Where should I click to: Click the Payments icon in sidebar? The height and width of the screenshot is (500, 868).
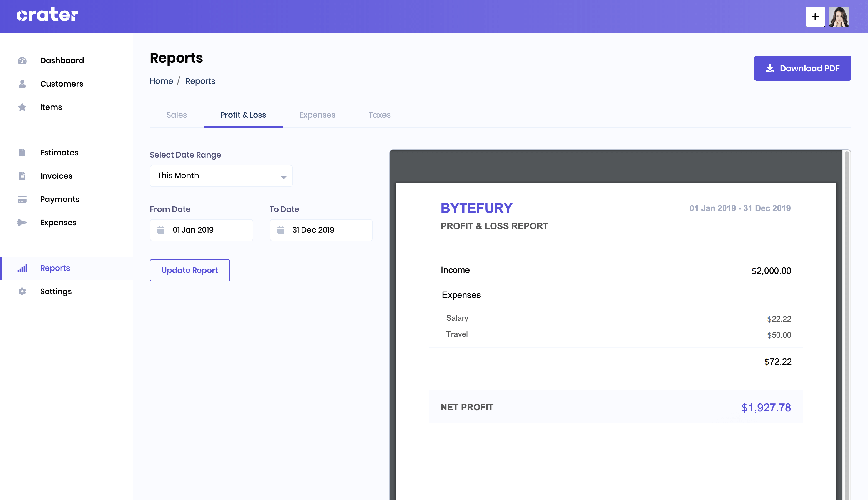[x=22, y=199]
